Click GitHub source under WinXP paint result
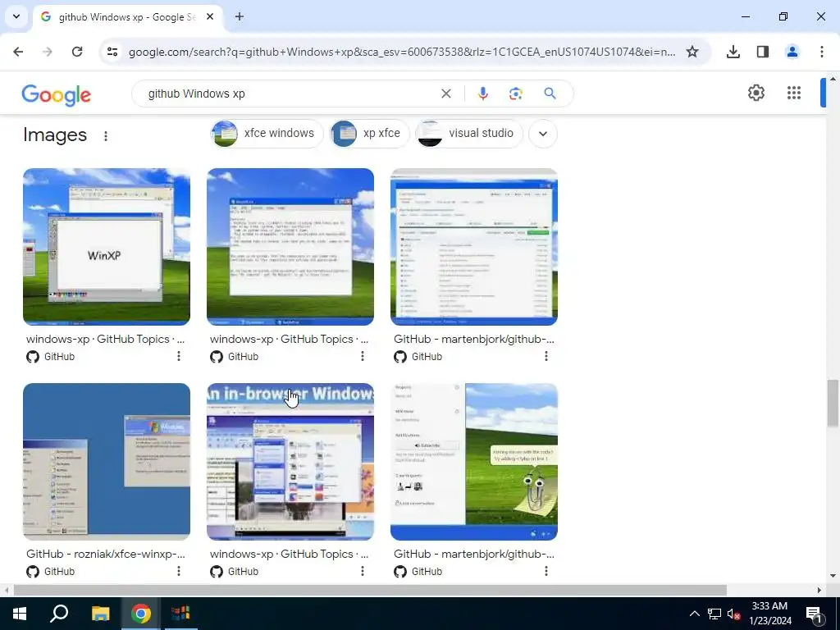 50,356
